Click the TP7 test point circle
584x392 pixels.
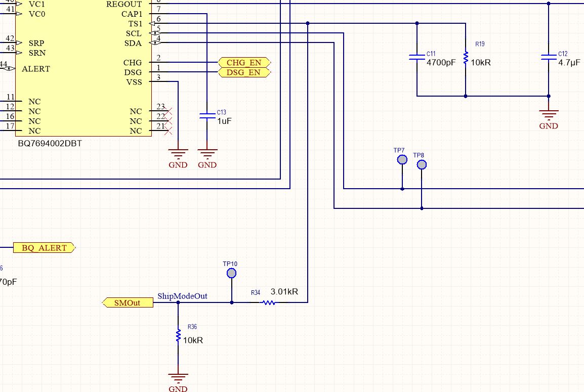coord(402,160)
